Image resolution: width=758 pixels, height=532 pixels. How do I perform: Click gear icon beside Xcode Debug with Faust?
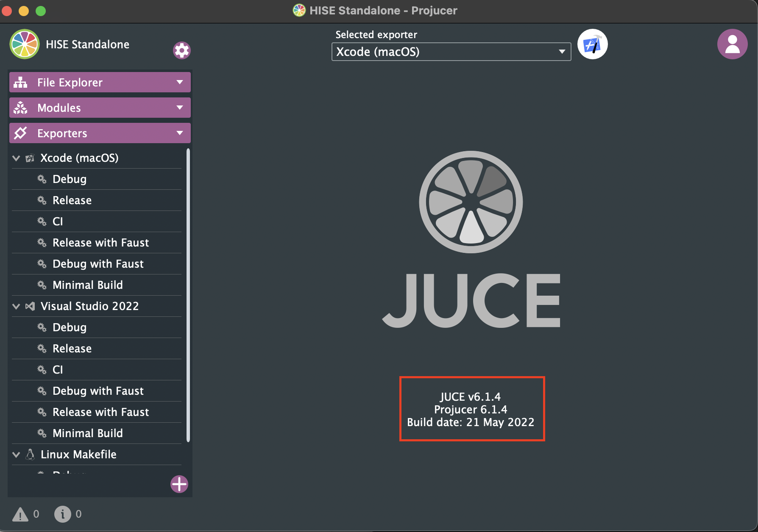[42, 264]
